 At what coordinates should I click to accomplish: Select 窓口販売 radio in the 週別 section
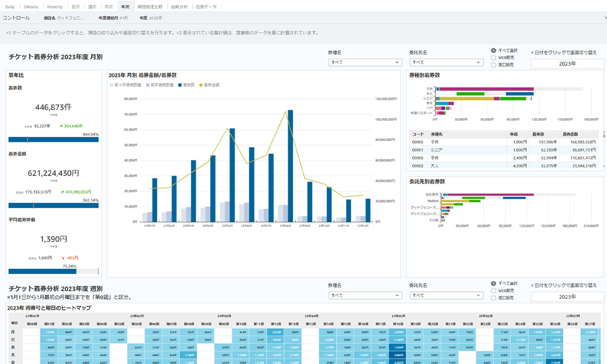[493, 298]
